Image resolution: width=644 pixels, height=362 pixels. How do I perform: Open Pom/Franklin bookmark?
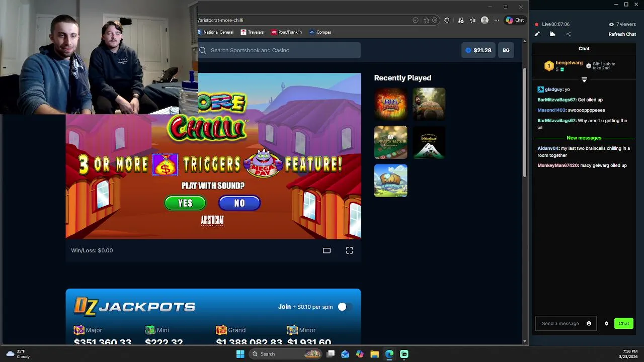(x=286, y=32)
